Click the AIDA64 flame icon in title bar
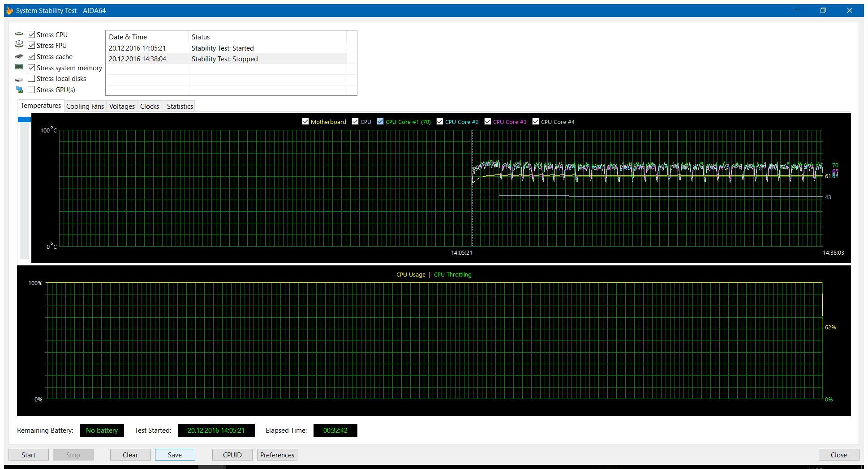The height and width of the screenshot is (469, 868). (x=9, y=10)
